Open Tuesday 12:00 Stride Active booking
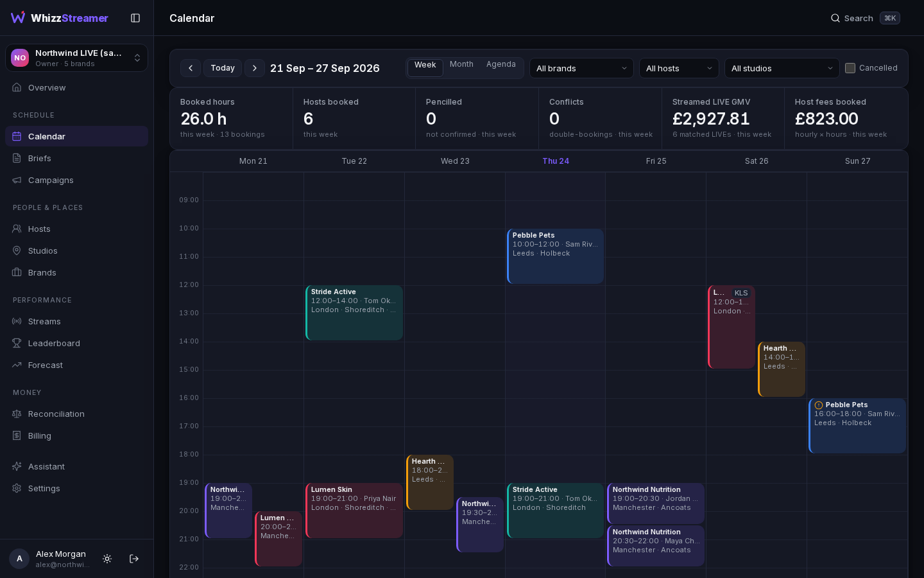The height and width of the screenshot is (578, 924). point(354,313)
